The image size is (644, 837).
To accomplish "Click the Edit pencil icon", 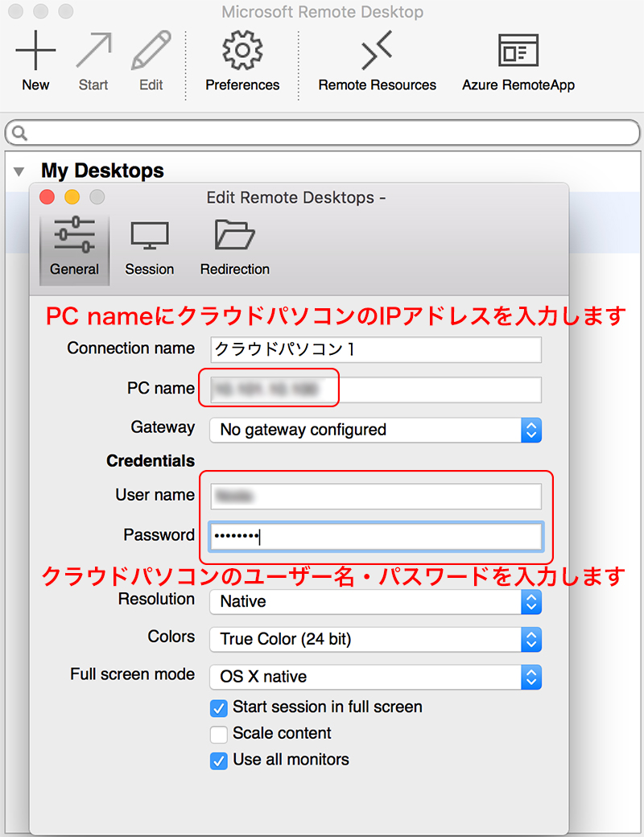I will (x=151, y=50).
